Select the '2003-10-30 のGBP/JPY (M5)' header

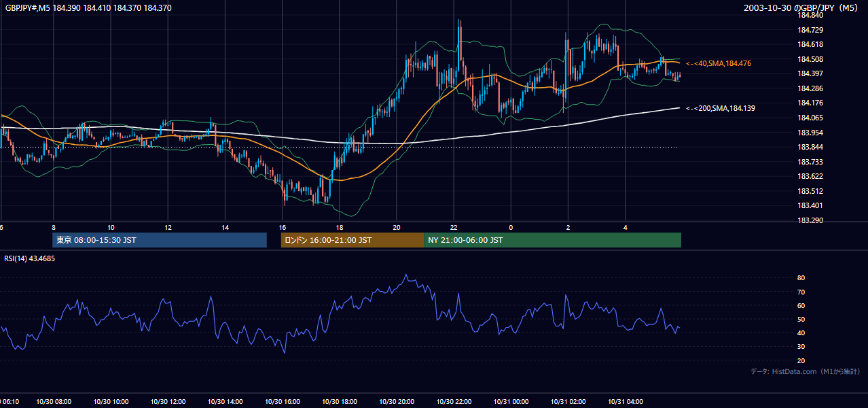pyautogui.click(x=802, y=8)
